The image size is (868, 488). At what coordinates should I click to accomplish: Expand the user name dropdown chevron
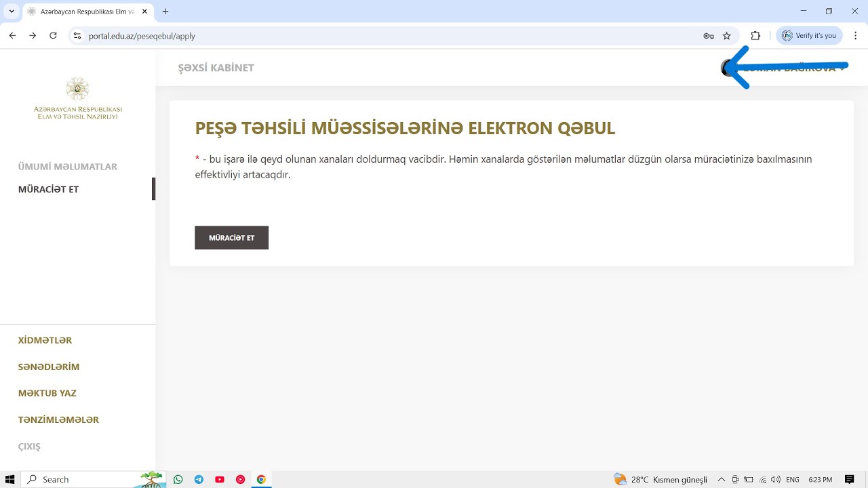[x=843, y=68]
